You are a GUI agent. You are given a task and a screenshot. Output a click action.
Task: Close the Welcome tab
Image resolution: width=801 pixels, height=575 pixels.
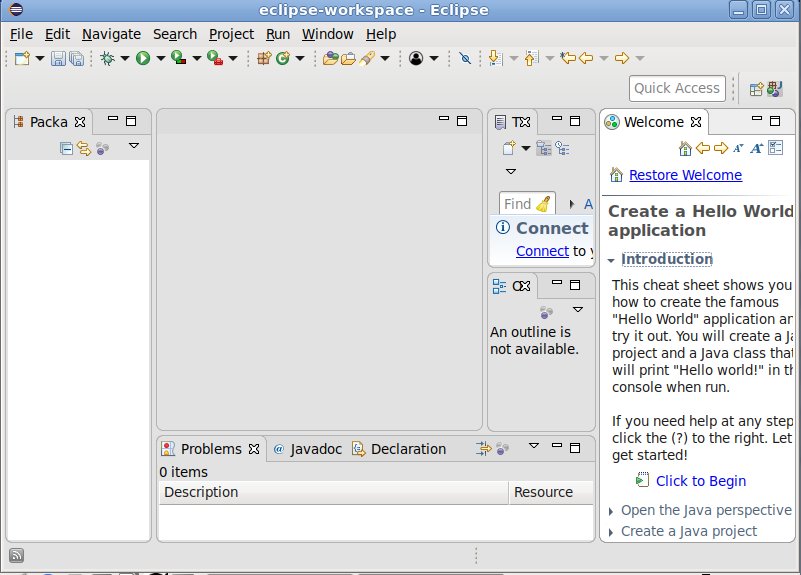tap(696, 122)
